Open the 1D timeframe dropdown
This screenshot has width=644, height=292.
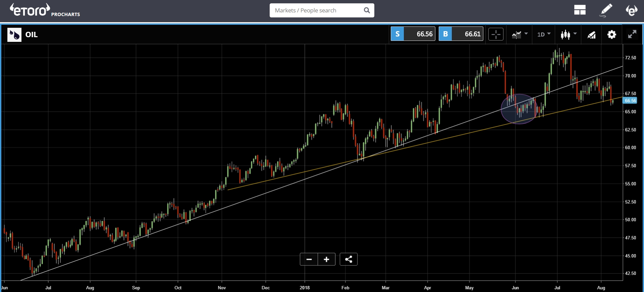[544, 34]
